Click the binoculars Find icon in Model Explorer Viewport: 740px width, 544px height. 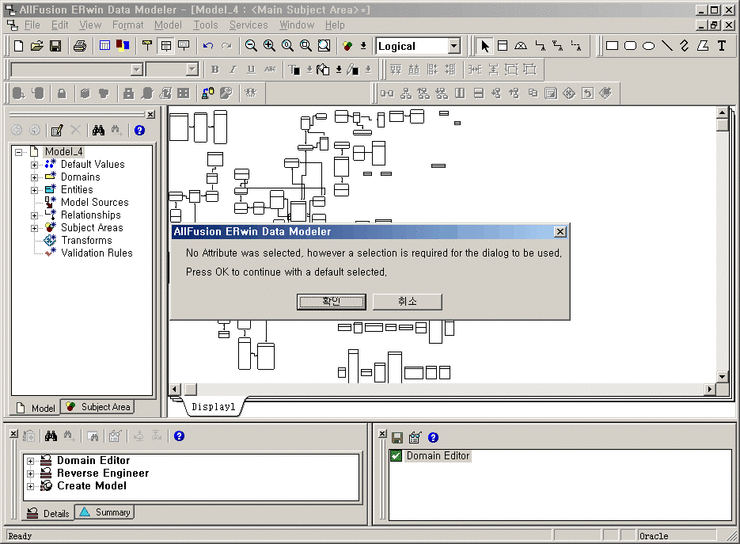pyautogui.click(x=99, y=130)
